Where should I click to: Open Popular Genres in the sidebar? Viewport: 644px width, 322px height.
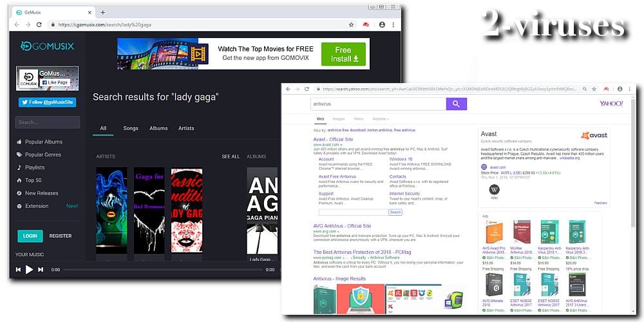pos(39,155)
